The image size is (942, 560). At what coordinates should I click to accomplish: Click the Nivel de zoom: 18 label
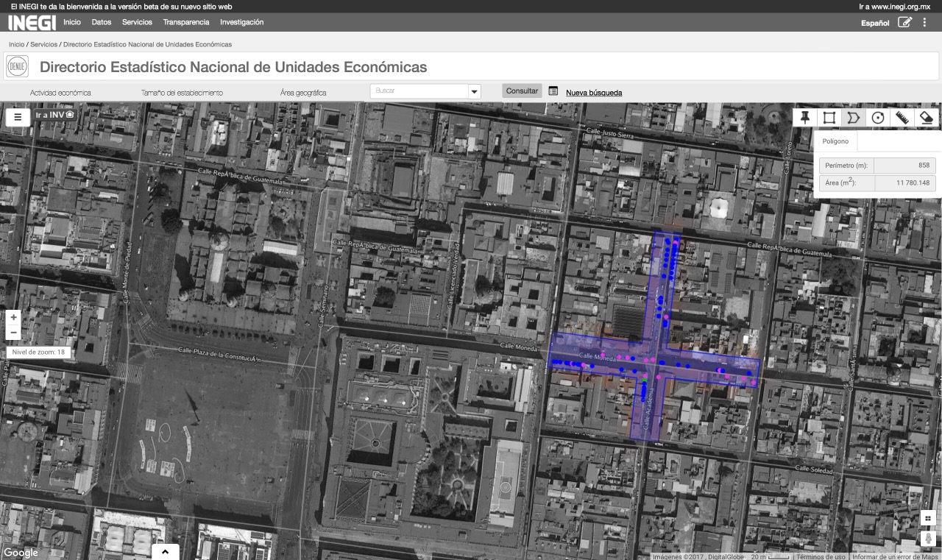39,352
